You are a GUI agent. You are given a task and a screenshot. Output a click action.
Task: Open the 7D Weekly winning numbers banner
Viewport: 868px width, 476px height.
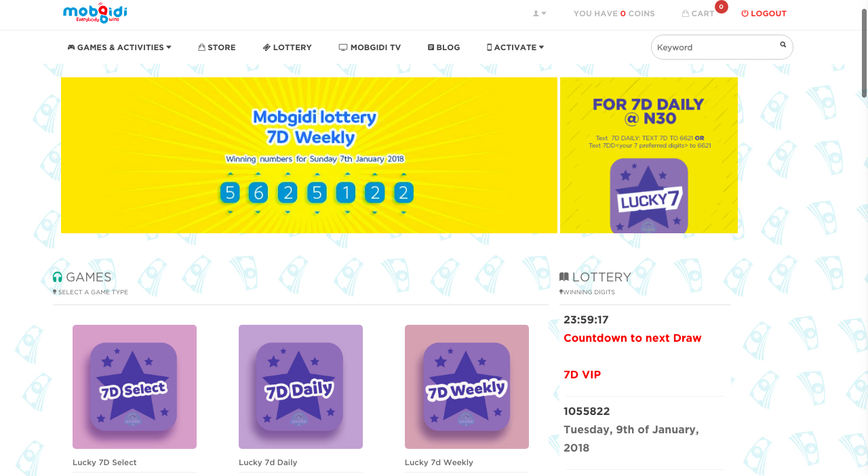(309, 155)
